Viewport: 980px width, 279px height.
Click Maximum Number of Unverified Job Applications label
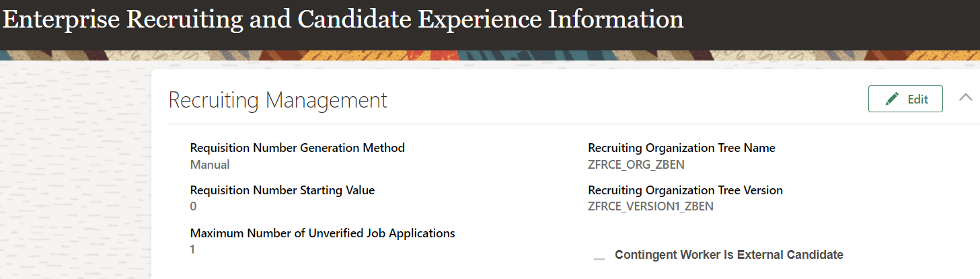(323, 233)
